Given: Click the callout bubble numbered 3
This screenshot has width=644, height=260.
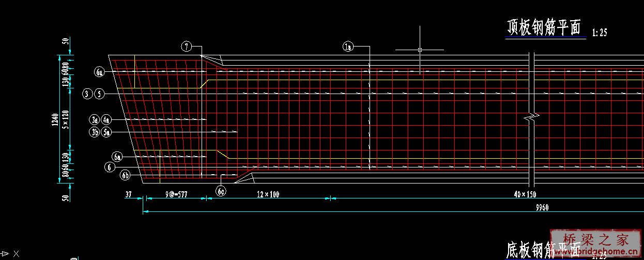Looking at the screenshot, I should pos(87,94).
